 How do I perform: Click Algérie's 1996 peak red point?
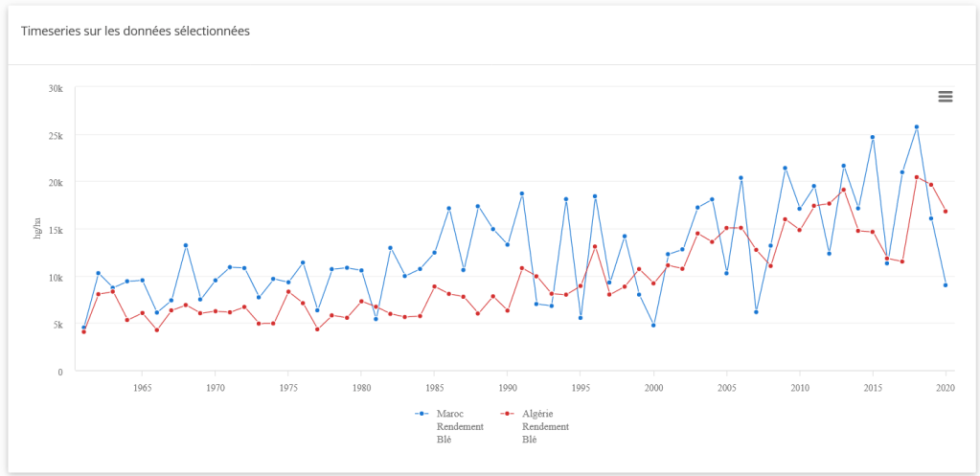click(595, 247)
